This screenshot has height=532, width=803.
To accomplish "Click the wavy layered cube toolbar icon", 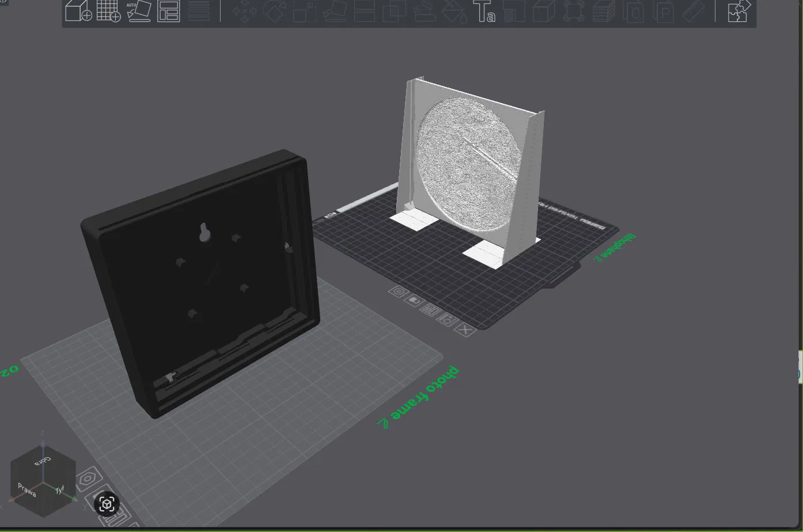I will (604, 10).
